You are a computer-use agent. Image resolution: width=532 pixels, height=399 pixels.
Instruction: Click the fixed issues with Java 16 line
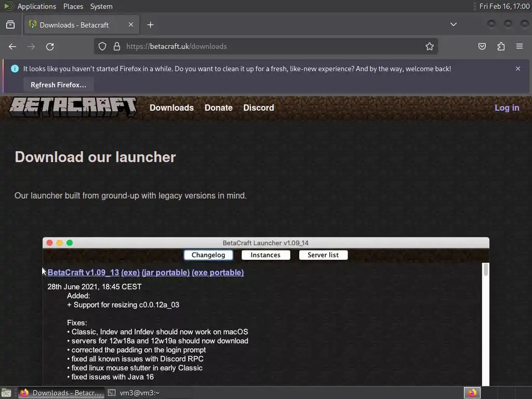point(110,377)
